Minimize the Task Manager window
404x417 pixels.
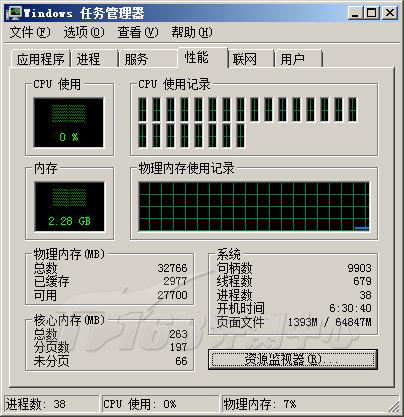point(355,13)
